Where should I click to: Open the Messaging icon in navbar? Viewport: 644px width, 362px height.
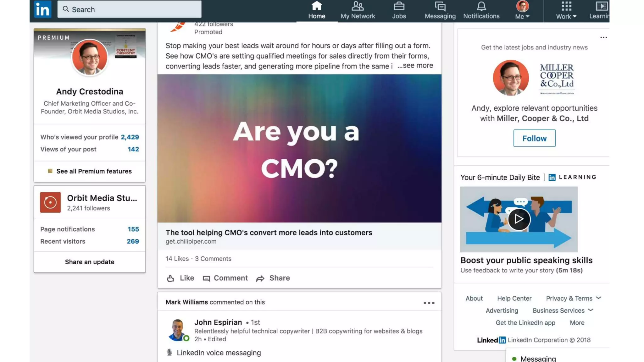point(440,6)
